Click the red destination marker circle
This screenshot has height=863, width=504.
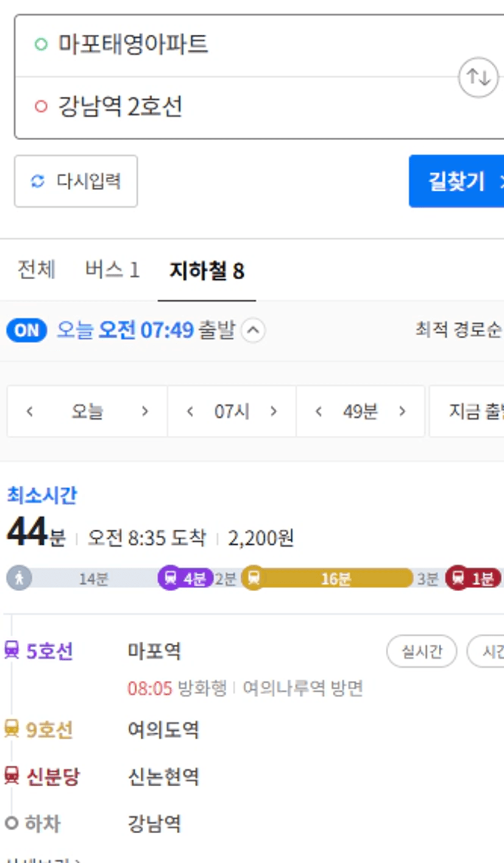(x=41, y=107)
